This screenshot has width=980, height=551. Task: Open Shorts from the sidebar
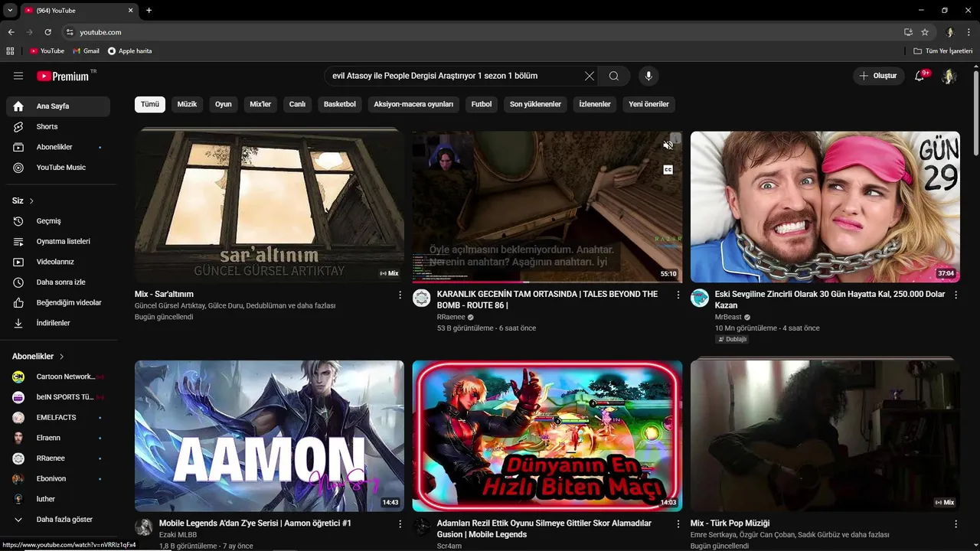[58, 126]
